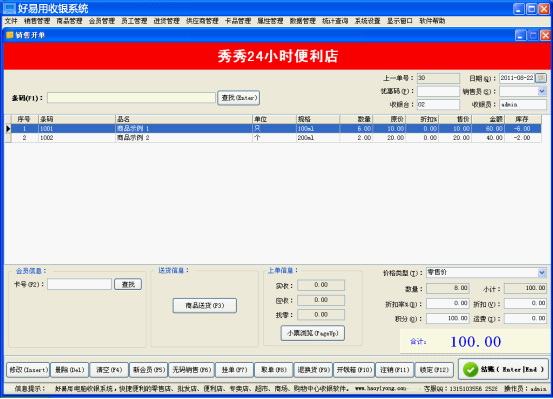Click the 新会员 (F5) button

148,370
